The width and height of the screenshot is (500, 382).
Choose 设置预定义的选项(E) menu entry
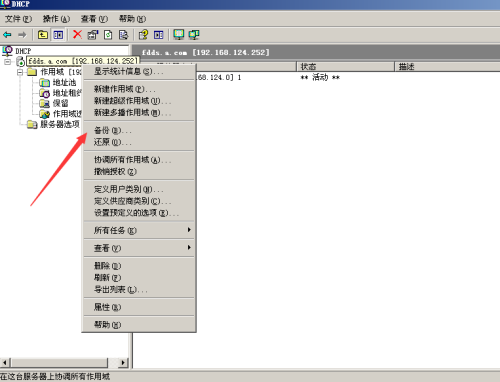(x=139, y=213)
